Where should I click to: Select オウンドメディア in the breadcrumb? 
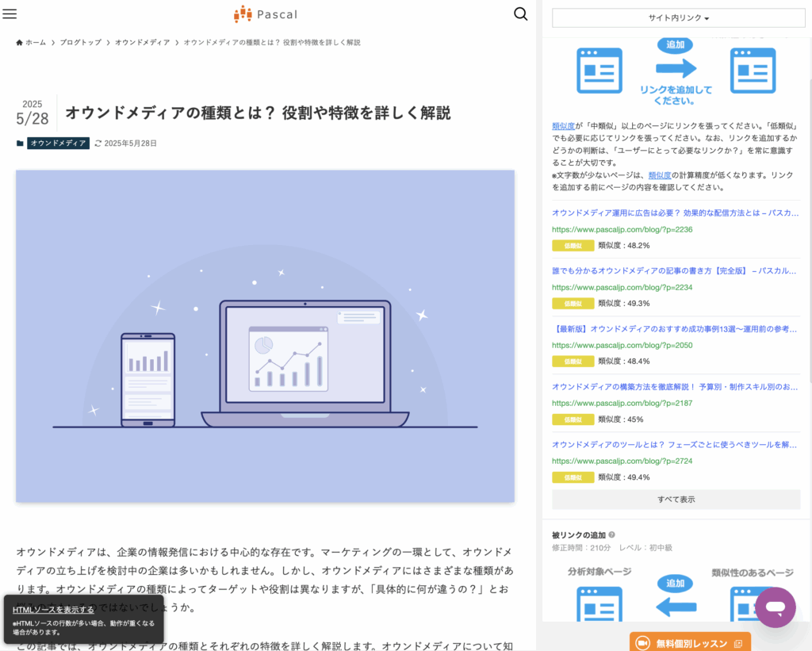point(142,42)
